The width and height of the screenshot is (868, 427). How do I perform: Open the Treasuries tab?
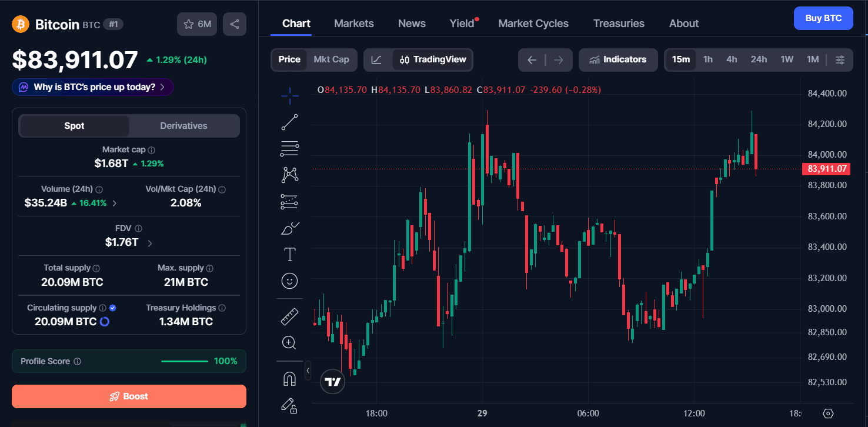(619, 24)
